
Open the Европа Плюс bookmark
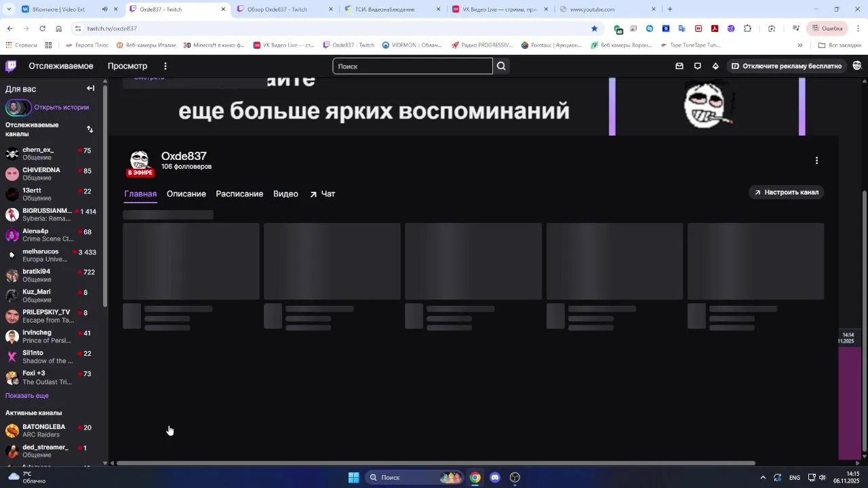[x=87, y=45]
